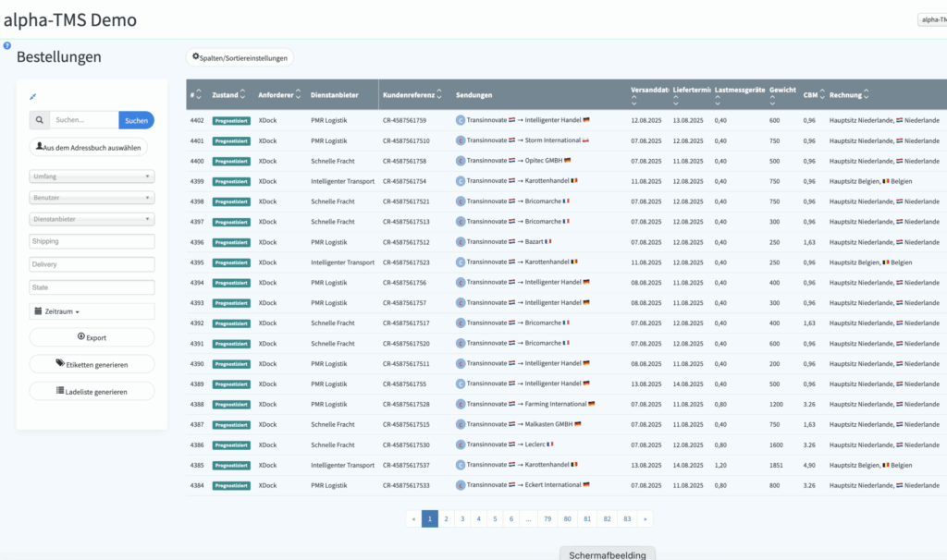
Task: Click the blue Suchen button
Action: pos(137,120)
